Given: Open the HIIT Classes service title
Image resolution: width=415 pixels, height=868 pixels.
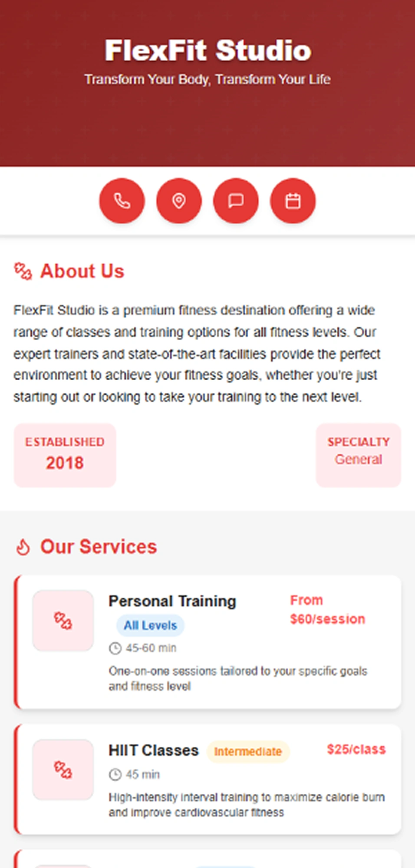Looking at the screenshot, I should coord(154,750).
